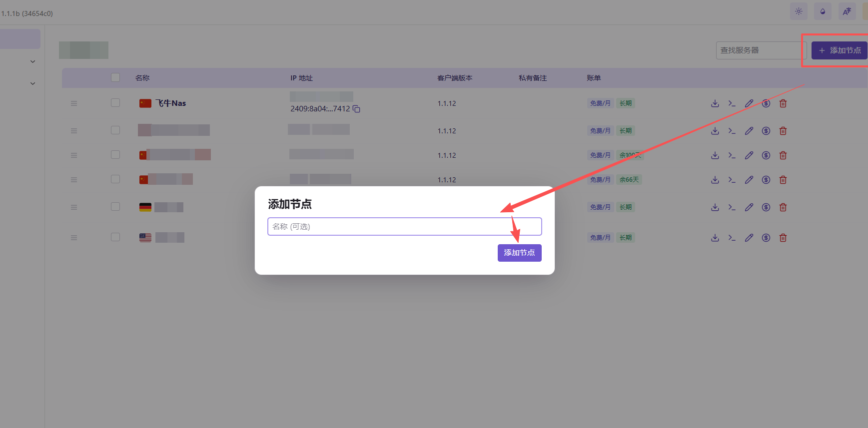Screen dimensions: 868x428
Task: Click the 添加节点 button in the dialog
Action: 519,253
